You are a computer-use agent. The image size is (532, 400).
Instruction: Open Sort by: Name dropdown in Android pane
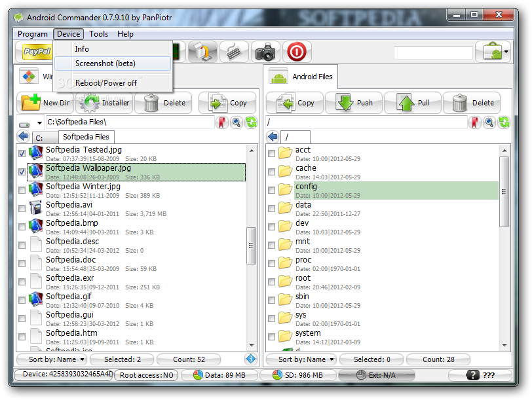click(301, 359)
